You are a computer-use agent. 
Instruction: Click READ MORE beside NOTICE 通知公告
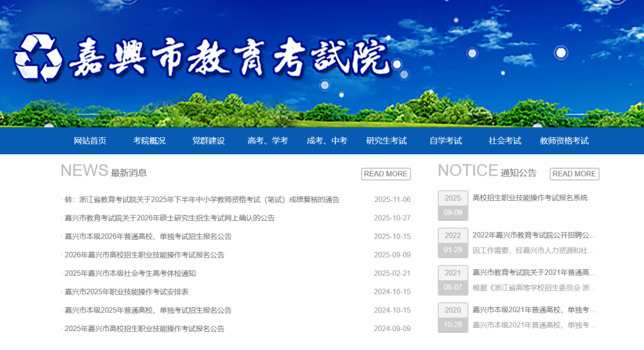click(574, 174)
